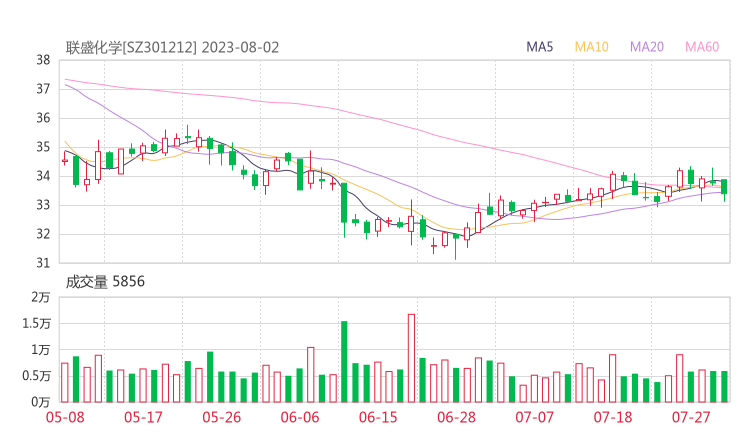Click the price axis label 31
The height and width of the screenshot is (440, 740).
(x=43, y=263)
